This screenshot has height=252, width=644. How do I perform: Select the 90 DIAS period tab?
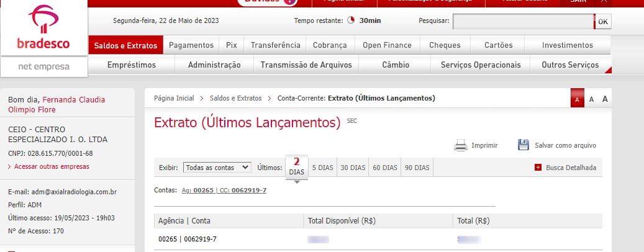point(417,168)
